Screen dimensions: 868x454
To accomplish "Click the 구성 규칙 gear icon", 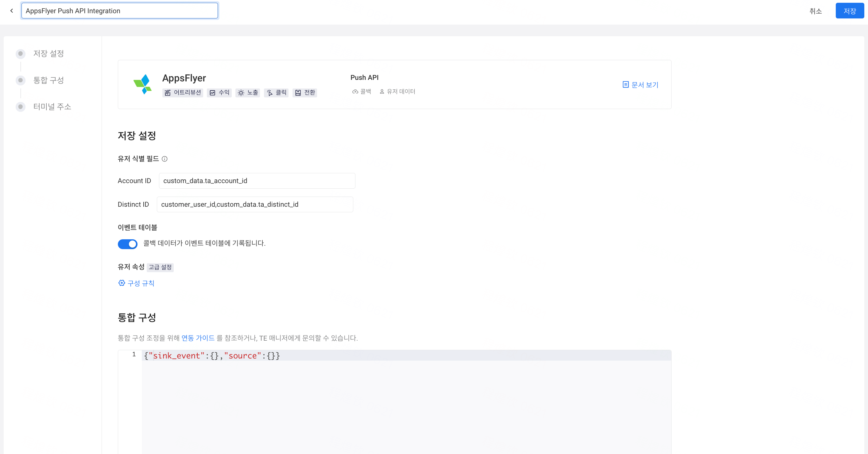I will (x=122, y=283).
